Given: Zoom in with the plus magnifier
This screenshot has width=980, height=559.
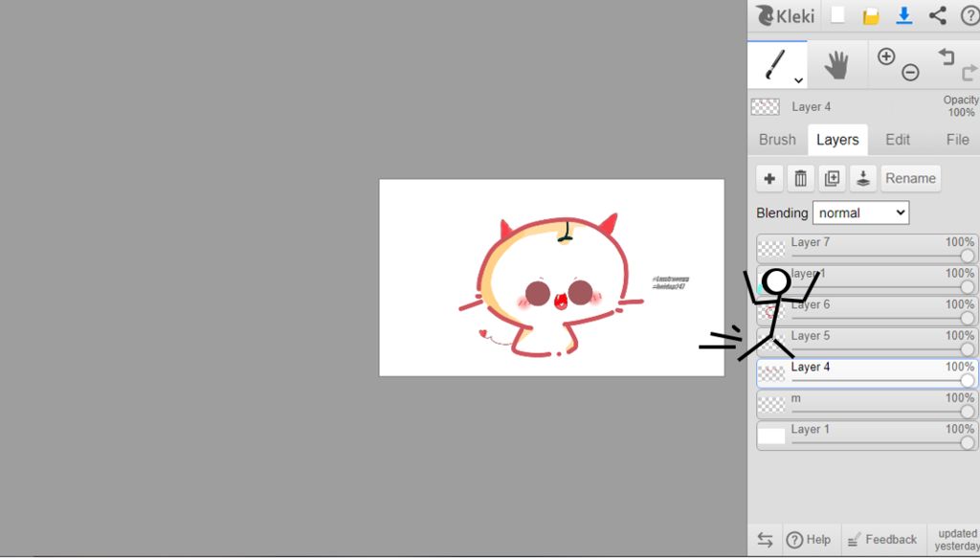Looking at the screenshot, I should click(x=886, y=56).
